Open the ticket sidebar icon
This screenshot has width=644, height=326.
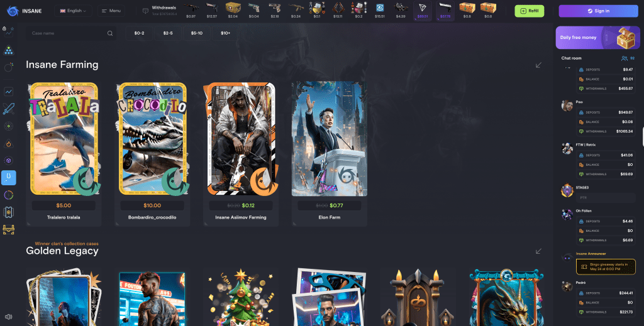click(x=8, y=212)
